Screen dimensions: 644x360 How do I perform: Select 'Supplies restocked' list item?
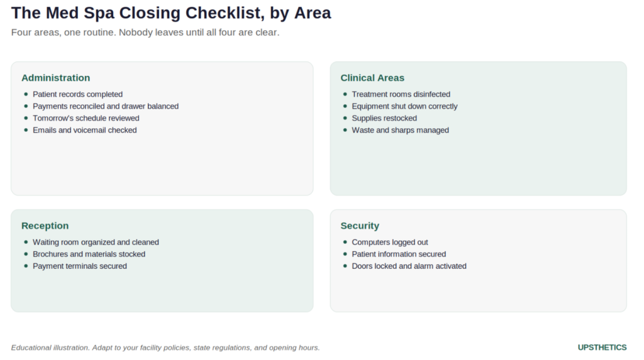click(384, 118)
